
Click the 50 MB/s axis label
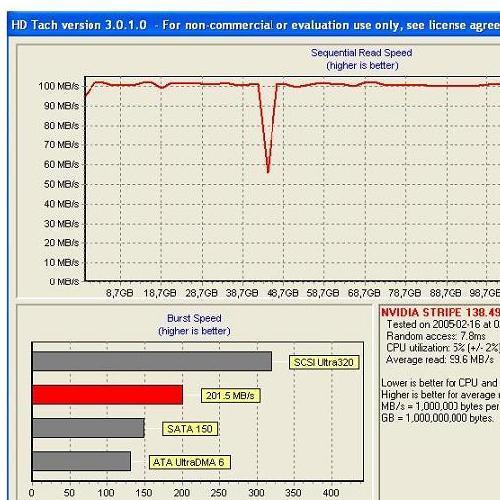click(61, 184)
